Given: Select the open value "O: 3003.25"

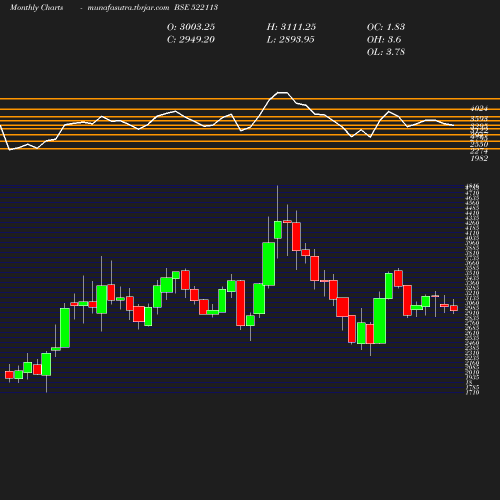Looking at the screenshot, I should (x=191, y=27).
